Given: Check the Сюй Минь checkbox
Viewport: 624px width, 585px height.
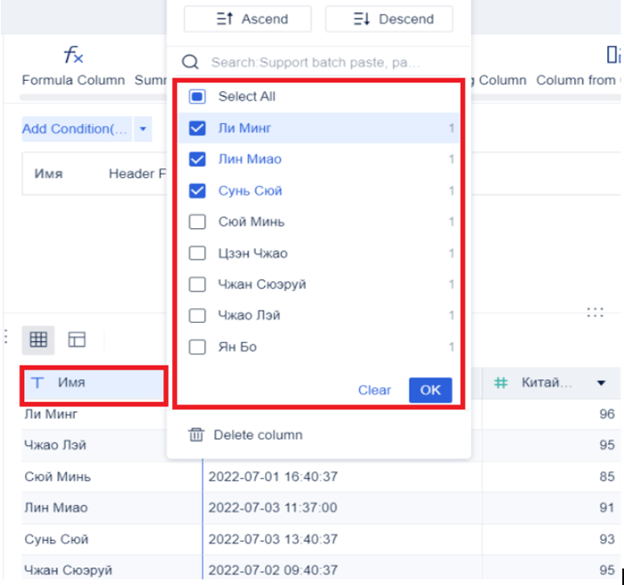Looking at the screenshot, I should click(197, 222).
